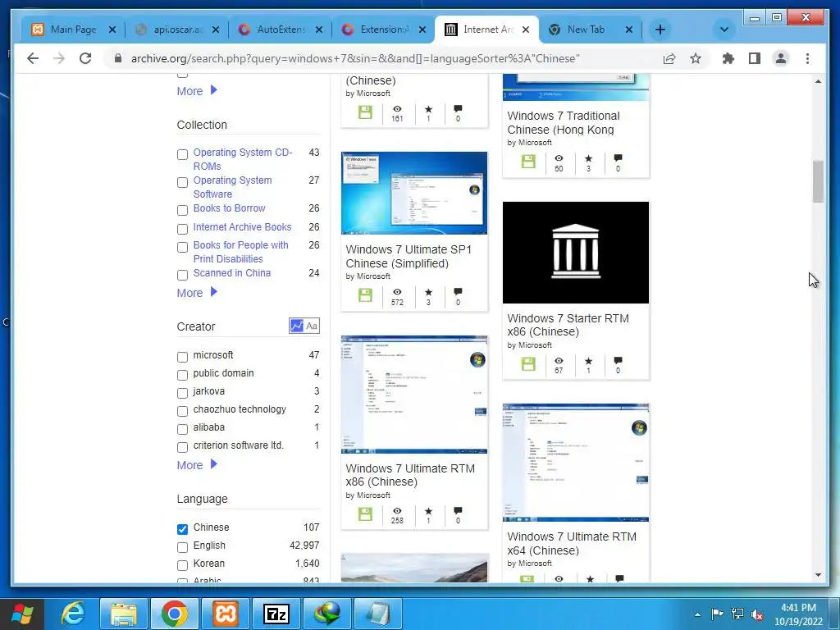Open the Operating System CD-ROMs link
Image resolution: width=840 pixels, height=630 pixels.
[x=243, y=159]
